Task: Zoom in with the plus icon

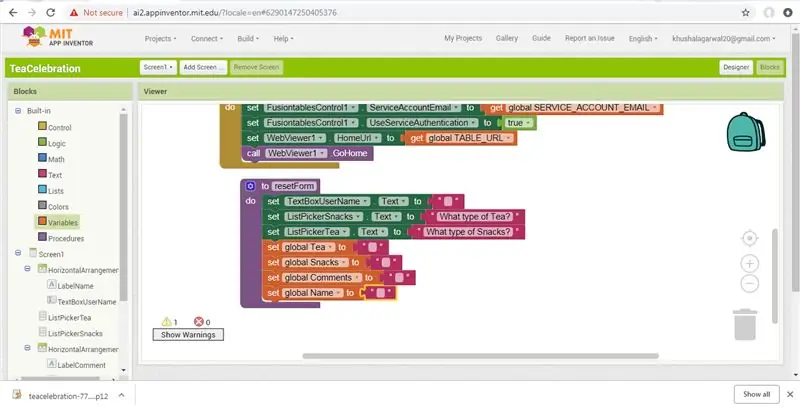Action: [749, 264]
